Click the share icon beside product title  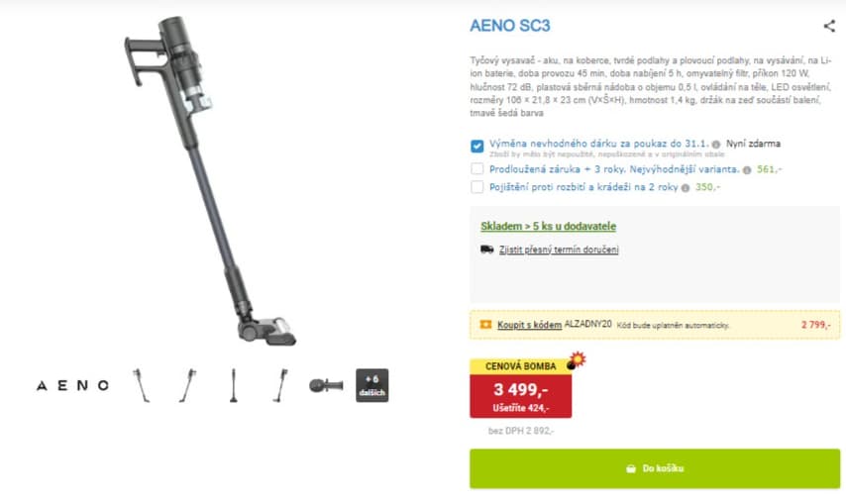click(x=829, y=26)
